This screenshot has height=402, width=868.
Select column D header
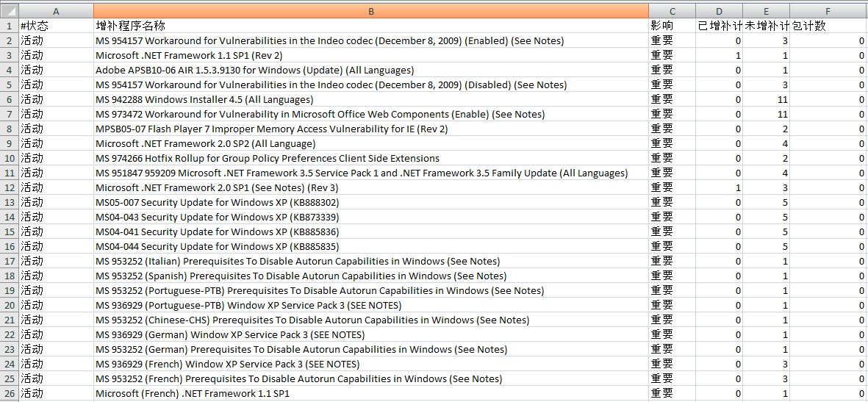coord(719,11)
